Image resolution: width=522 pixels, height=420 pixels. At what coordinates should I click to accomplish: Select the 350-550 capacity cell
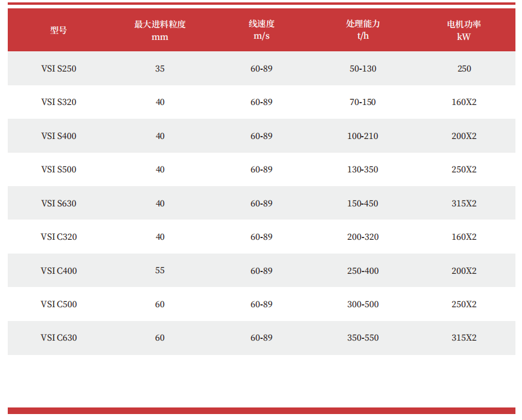(363, 338)
